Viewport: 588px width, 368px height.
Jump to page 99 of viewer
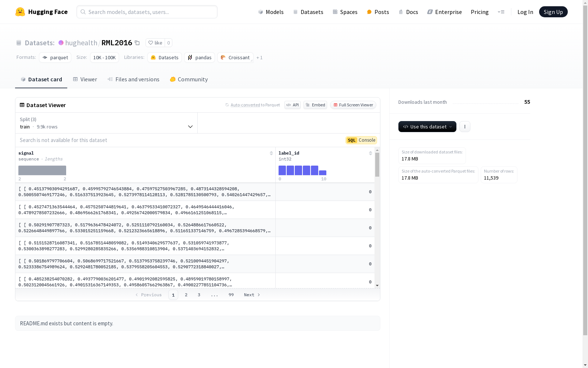[231, 295]
